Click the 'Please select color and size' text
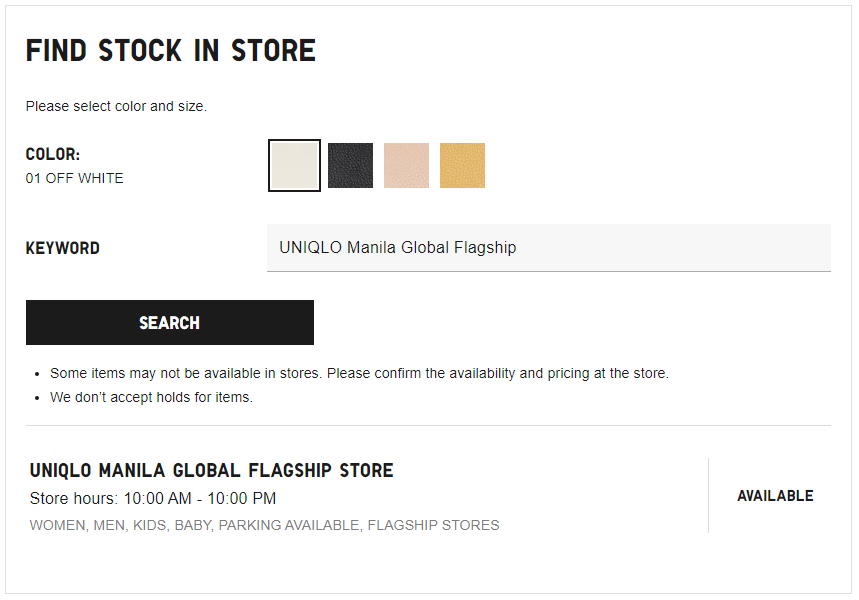 tap(116, 107)
